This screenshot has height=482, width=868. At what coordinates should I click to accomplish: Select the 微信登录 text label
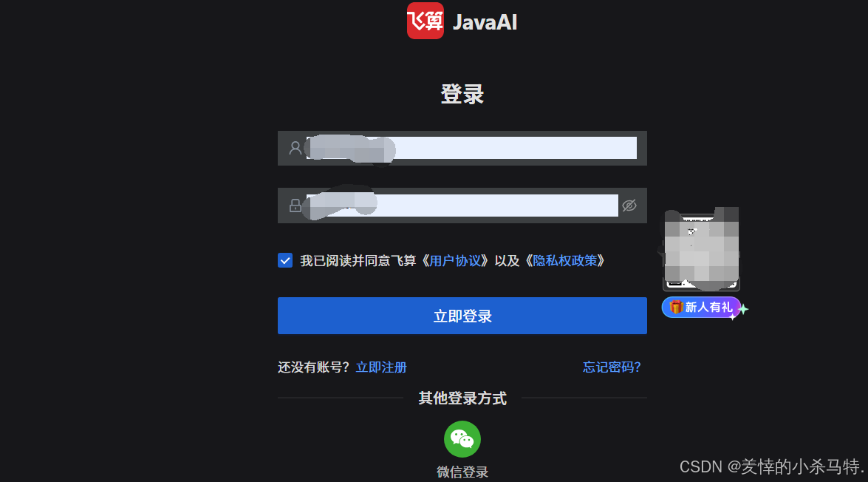(462, 472)
